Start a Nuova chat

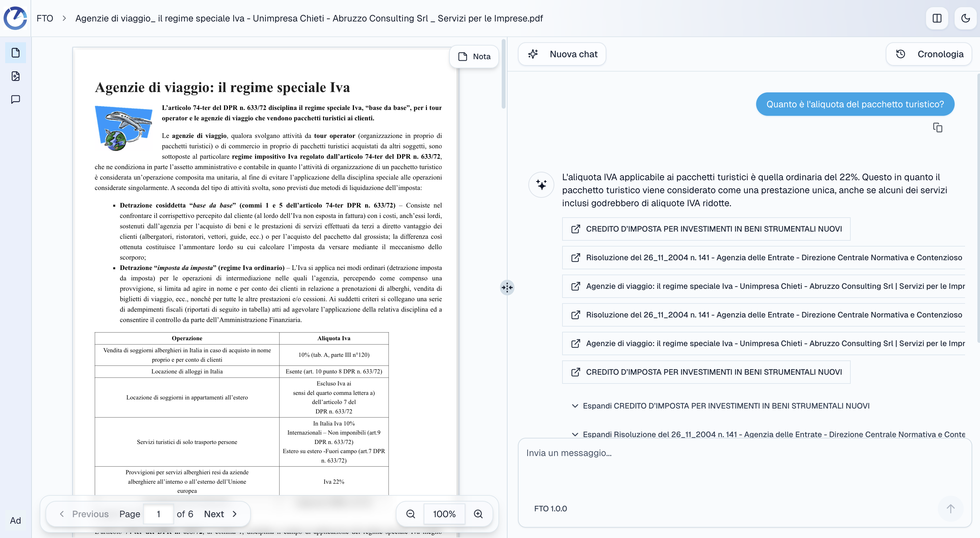(x=562, y=54)
